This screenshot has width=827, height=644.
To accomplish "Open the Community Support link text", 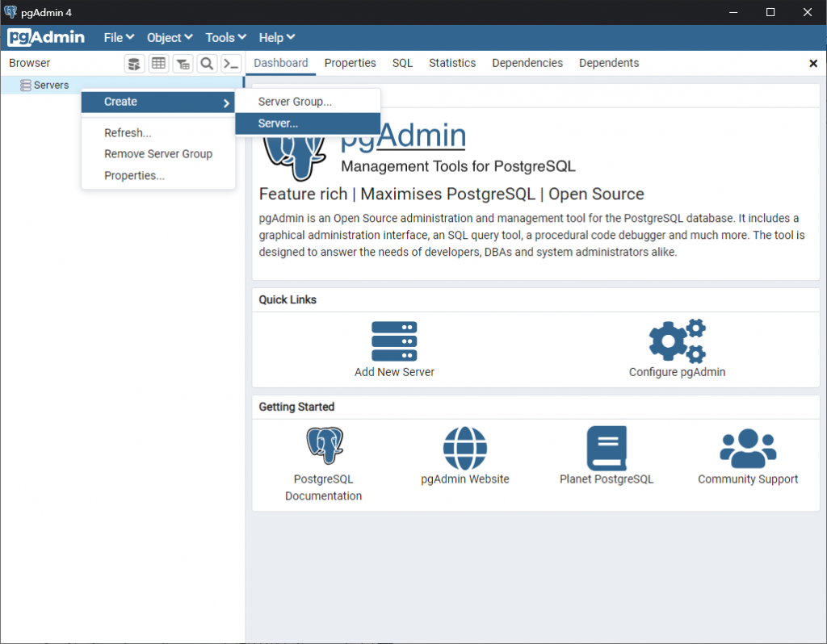I will pos(748,479).
